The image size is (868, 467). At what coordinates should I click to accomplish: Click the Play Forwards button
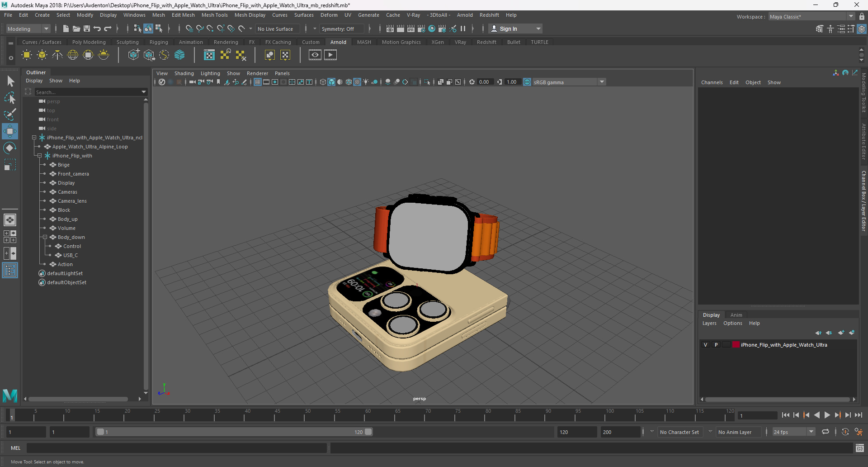click(827, 415)
